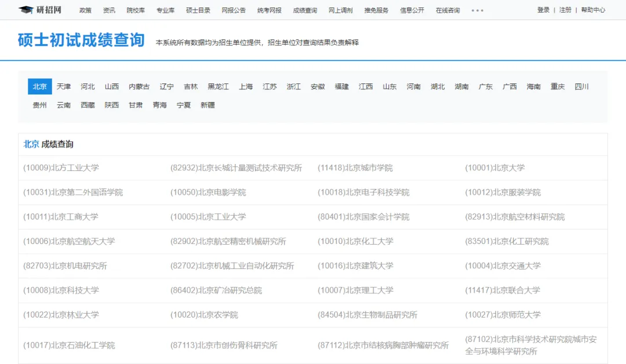This screenshot has width=626, height=364.
Task: Switch to 浙江 province
Action: point(294,86)
